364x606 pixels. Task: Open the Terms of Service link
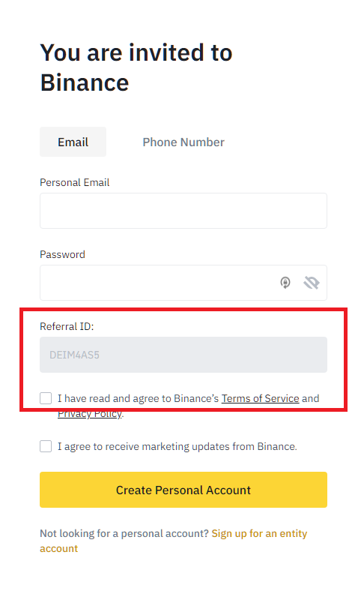260,398
